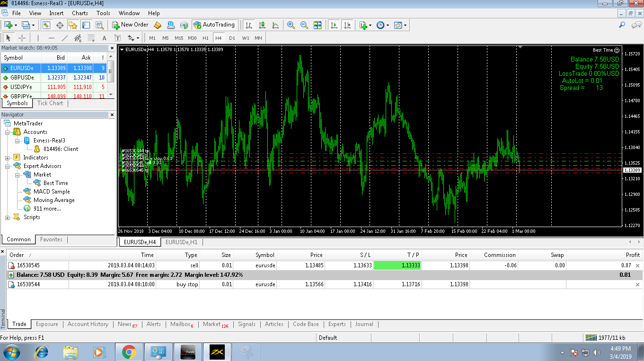Open the Charts menu
This screenshot has width=644, height=361.
point(80,13)
